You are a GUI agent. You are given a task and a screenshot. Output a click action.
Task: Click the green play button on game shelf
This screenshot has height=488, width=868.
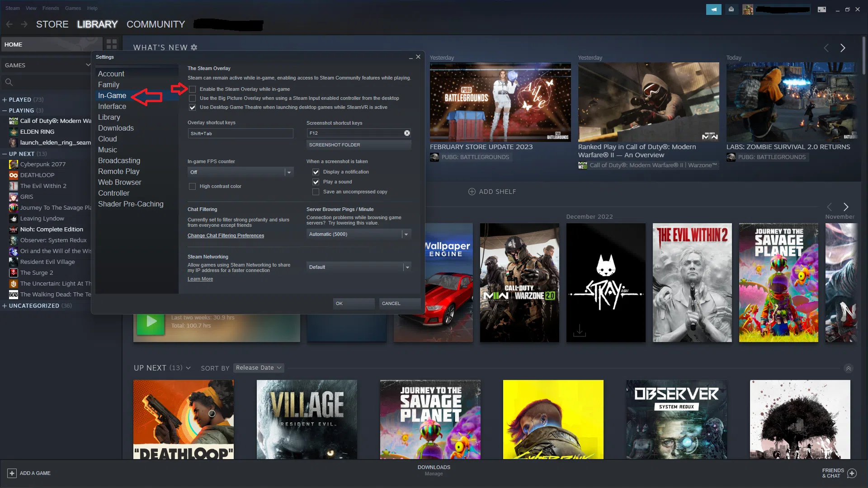[x=151, y=322]
